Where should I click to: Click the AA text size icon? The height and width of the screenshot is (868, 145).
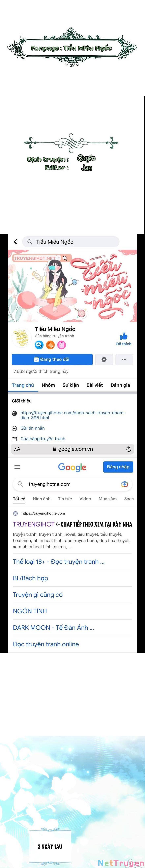[x=17, y=449]
